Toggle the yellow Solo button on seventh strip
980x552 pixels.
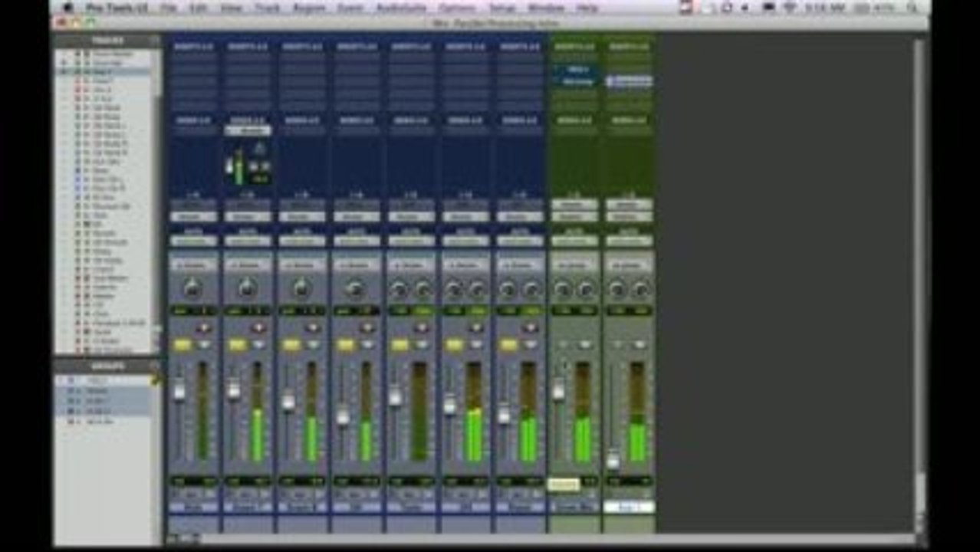pyautogui.click(x=509, y=346)
